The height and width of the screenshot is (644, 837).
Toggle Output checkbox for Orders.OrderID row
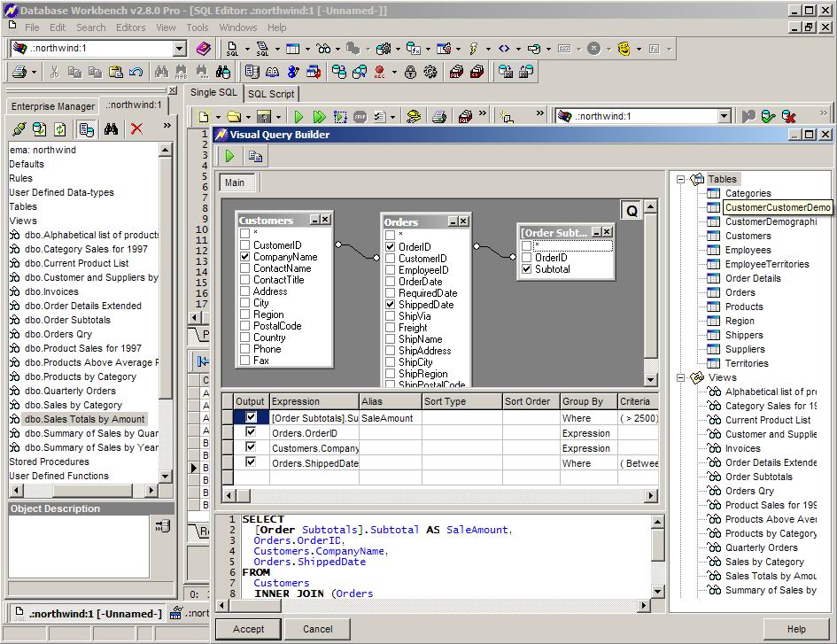[251, 432]
